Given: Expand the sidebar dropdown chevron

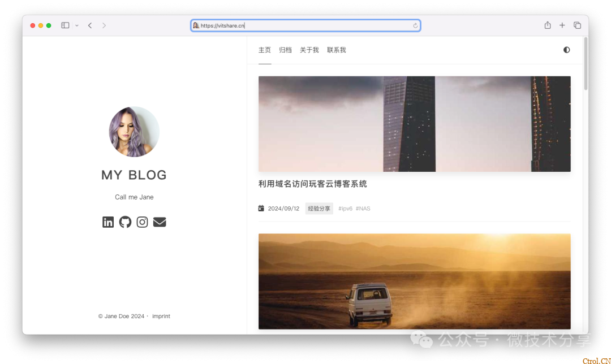Looking at the screenshot, I should [77, 25].
